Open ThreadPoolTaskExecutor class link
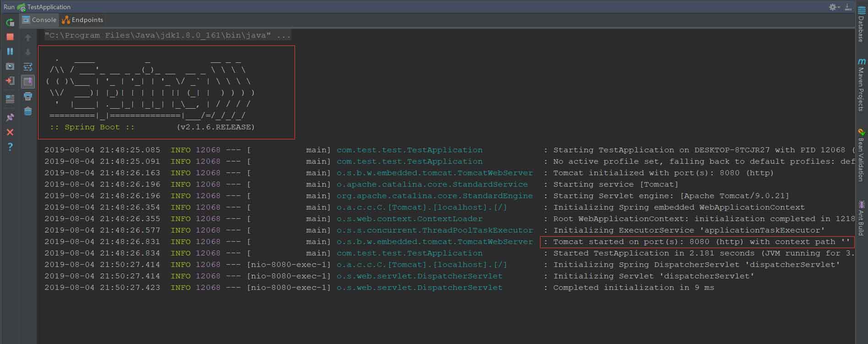This screenshot has height=344, width=868. point(435,230)
